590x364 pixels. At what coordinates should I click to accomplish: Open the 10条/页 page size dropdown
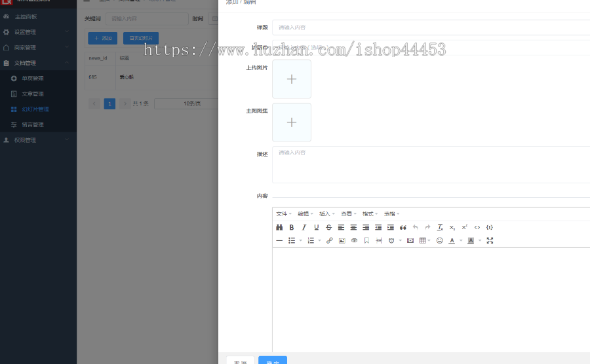tap(186, 103)
